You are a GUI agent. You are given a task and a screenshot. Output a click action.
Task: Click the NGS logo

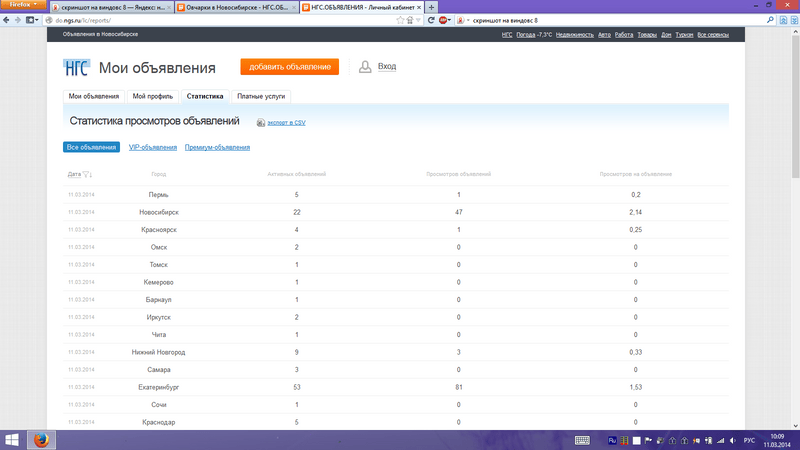77,67
